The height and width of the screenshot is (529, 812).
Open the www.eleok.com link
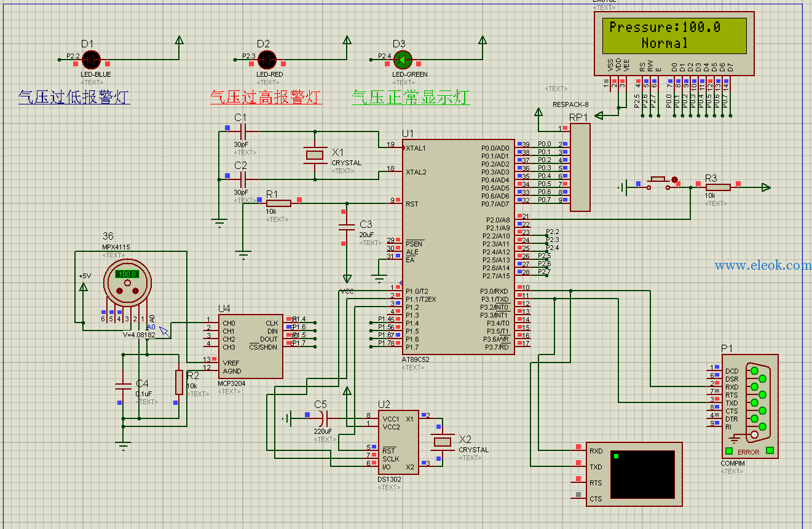[x=763, y=265]
